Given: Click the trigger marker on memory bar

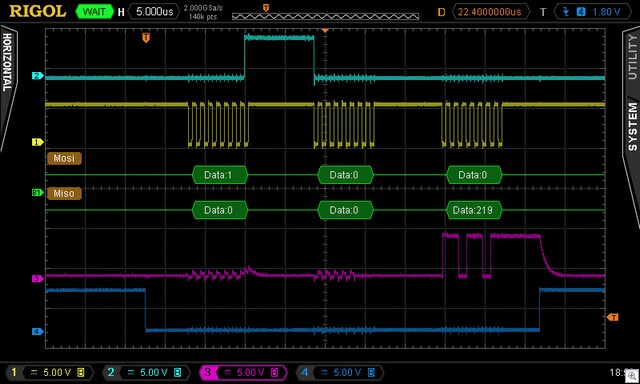Looking at the screenshot, I should point(266,8).
